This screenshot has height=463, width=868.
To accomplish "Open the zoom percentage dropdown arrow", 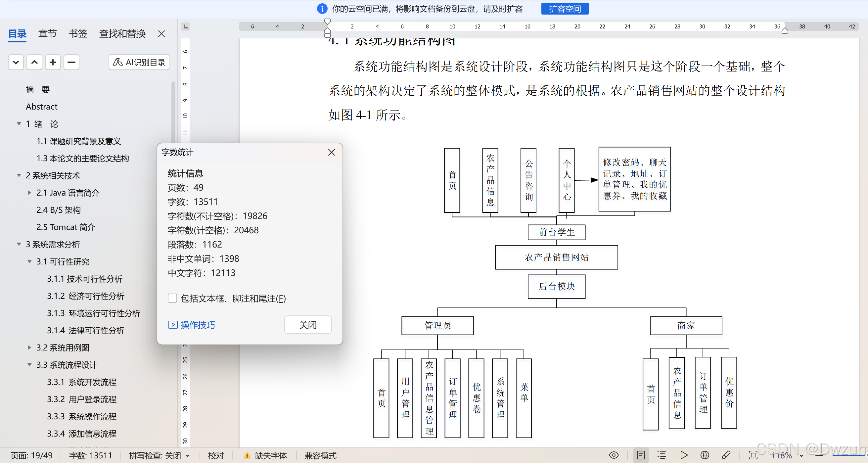I will coord(801,456).
